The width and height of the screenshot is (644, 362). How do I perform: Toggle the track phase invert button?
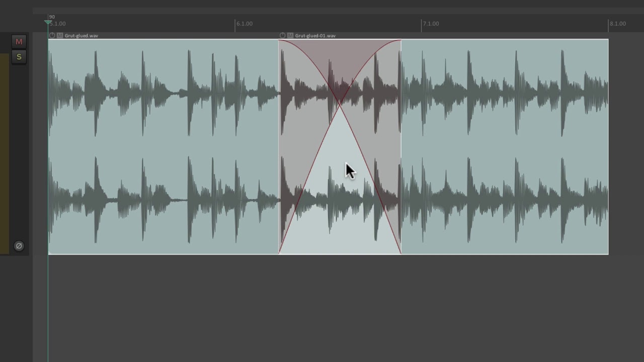tap(19, 246)
